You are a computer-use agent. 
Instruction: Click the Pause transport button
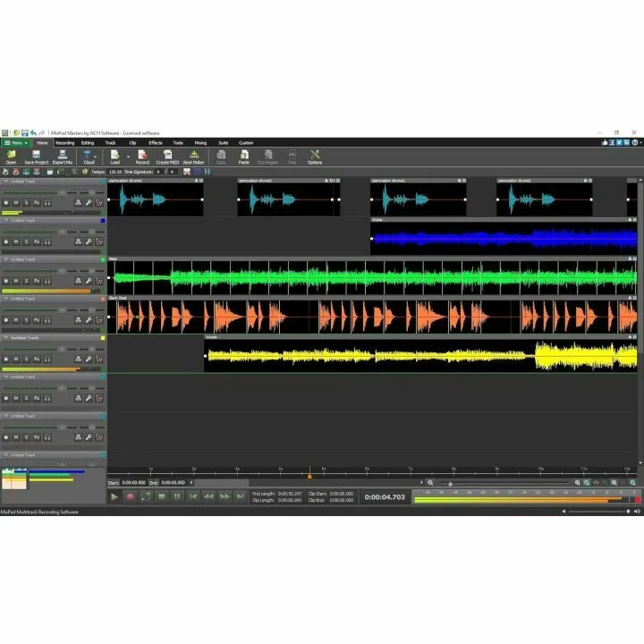177,497
